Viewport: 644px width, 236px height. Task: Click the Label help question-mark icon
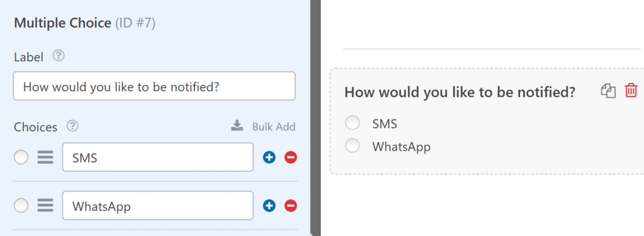[59, 55]
